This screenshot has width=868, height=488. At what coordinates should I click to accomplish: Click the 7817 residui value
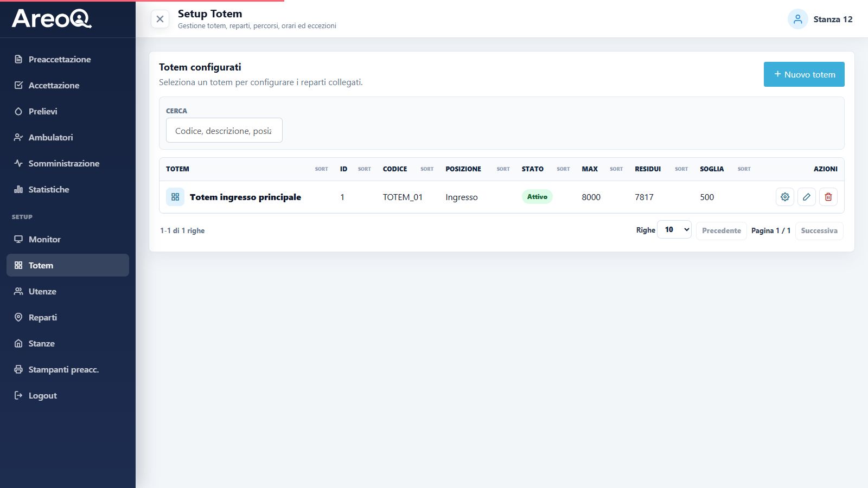click(x=644, y=197)
